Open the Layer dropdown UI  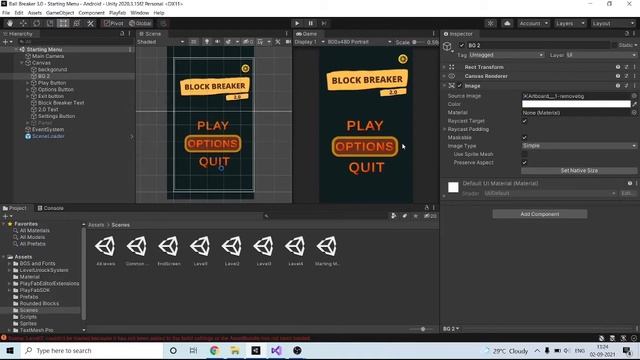(601, 55)
